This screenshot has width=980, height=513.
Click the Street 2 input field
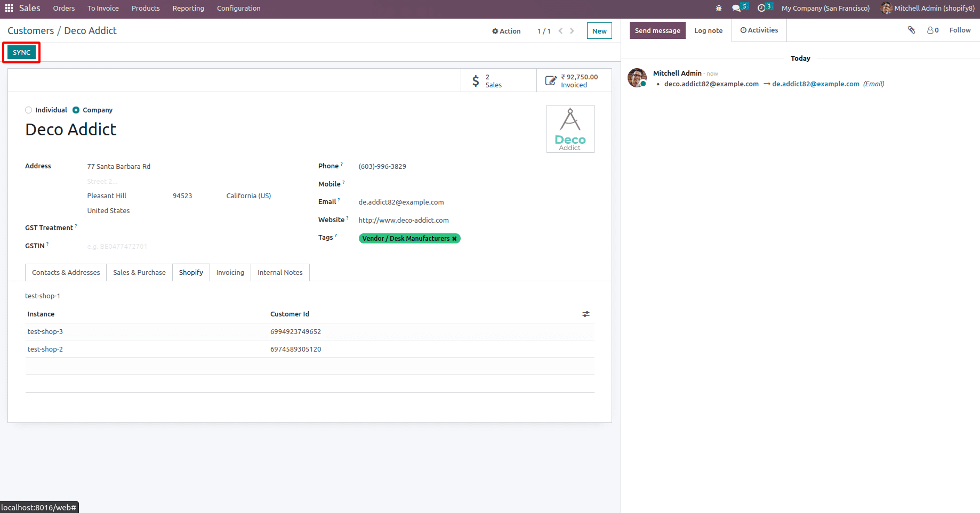pos(195,182)
